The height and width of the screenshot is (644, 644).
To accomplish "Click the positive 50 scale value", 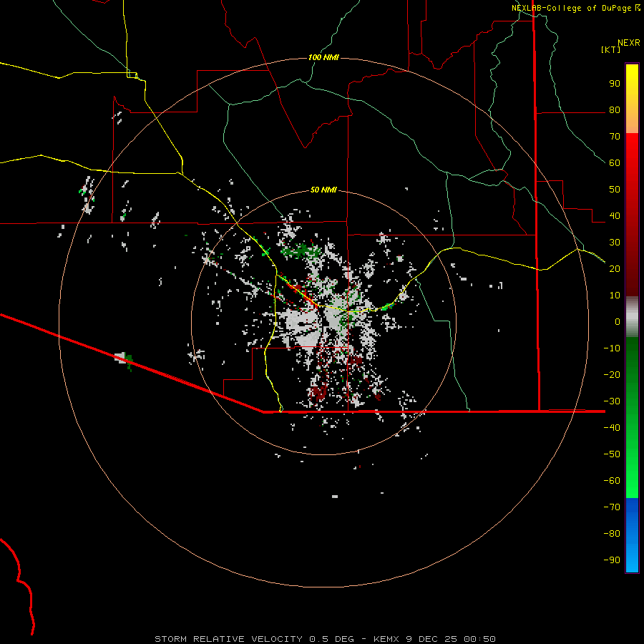I will click(x=615, y=190).
